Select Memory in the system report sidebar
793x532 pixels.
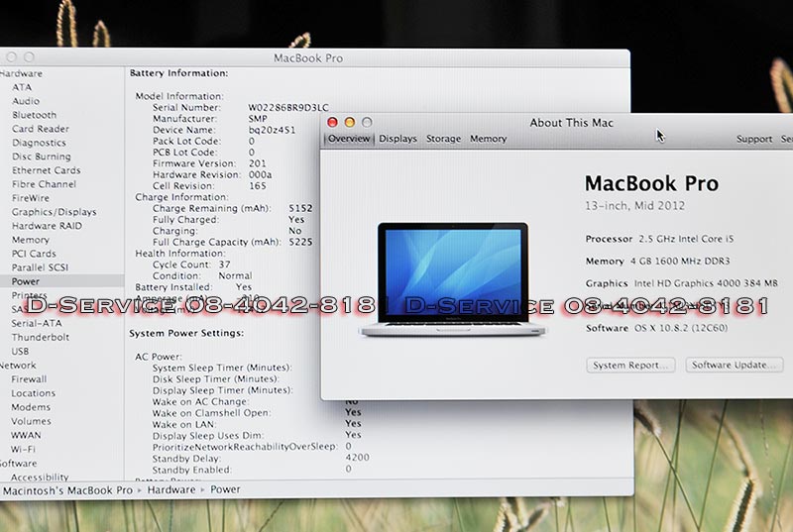[31, 240]
